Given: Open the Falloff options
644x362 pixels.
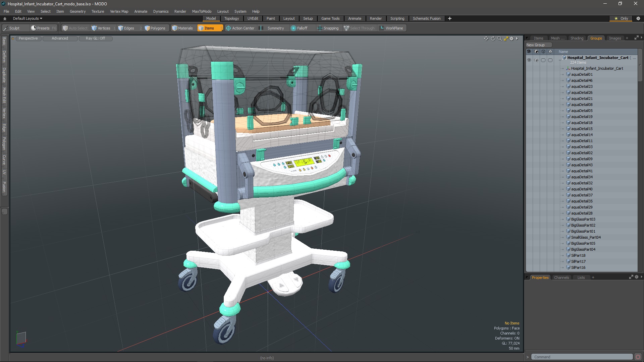Looking at the screenshot, I should (x=299, y=28).
